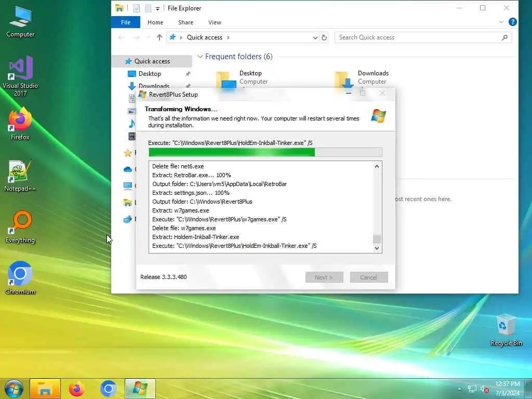Click the Next button in Setup
This screenshot has width=532, height=399.
(324, 277)
